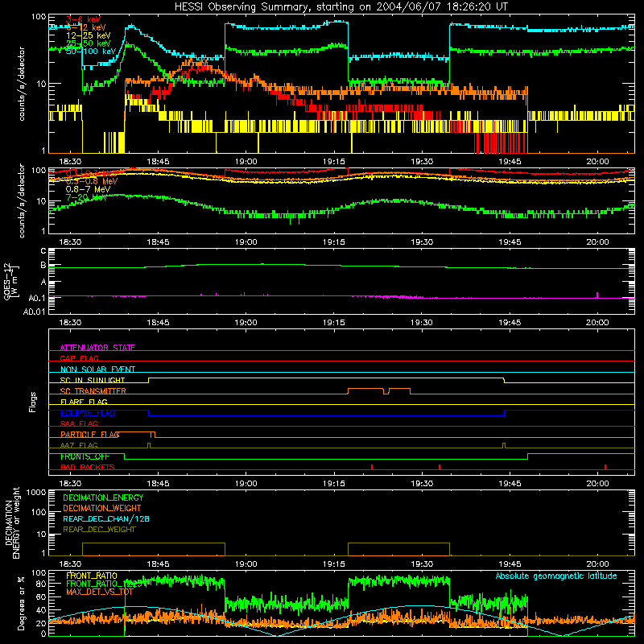Select the yellow 12-25 keV legend label
The height and width of the screenshot is (644, 644).
click(89, 35)
